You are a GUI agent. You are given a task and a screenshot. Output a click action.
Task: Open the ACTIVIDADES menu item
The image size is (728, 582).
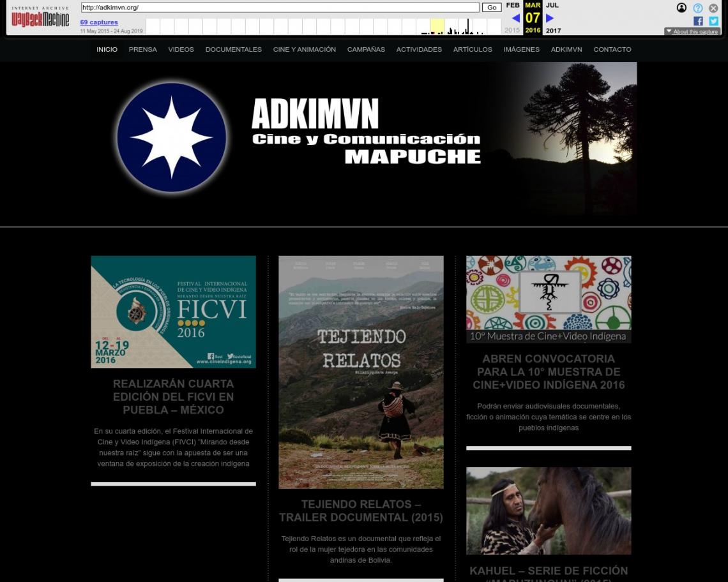(x=419, y=49)
